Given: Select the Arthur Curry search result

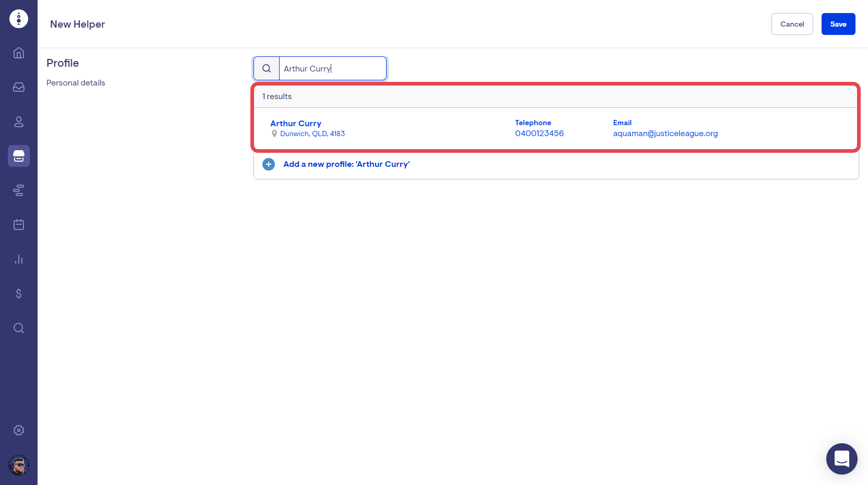Looking at the screenshot, I should [x=296, y=124].
